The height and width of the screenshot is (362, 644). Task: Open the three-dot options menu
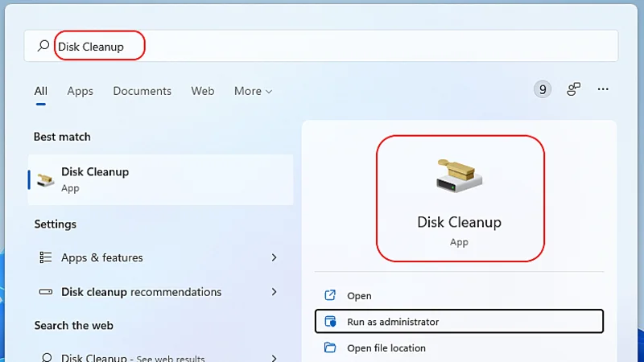click(603, 89)
